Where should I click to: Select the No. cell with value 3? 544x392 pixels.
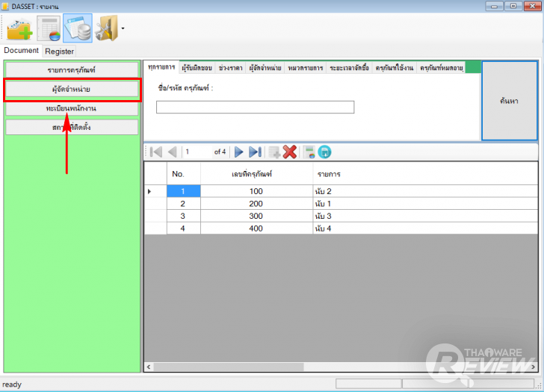coord(184,216)
